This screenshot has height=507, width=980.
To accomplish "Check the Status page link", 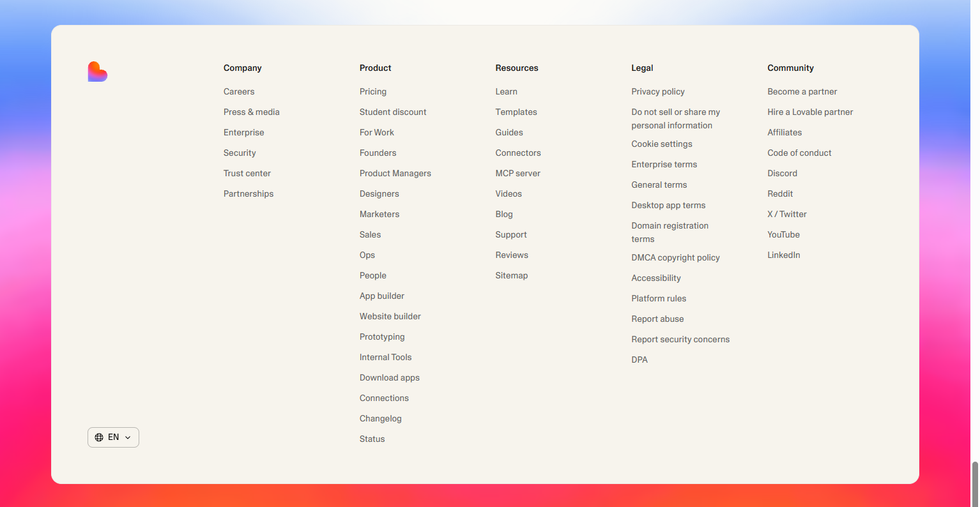I will click(372, 439).
